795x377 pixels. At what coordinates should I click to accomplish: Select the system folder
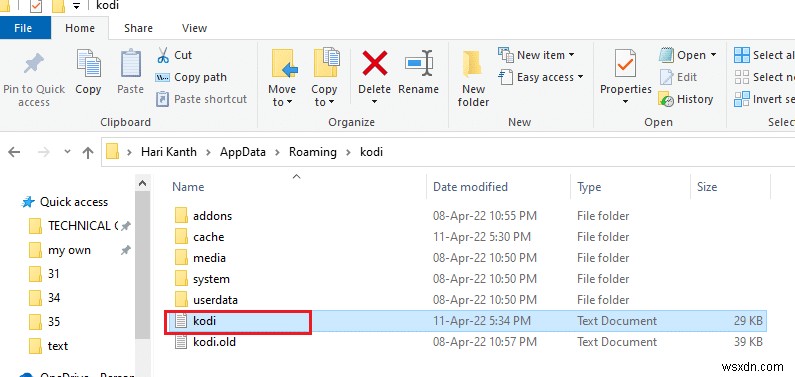tap(211, 279)
